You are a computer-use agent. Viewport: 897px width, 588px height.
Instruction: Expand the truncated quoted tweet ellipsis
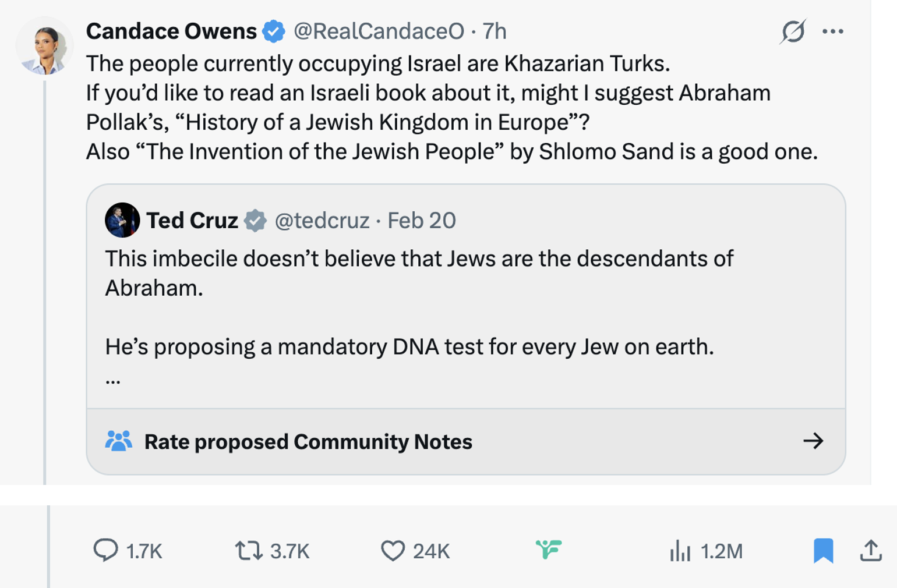(113, 381)
